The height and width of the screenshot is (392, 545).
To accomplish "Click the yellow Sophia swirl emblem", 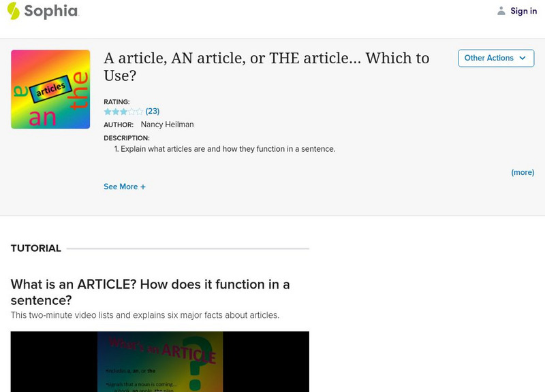I will pos(12,10).
